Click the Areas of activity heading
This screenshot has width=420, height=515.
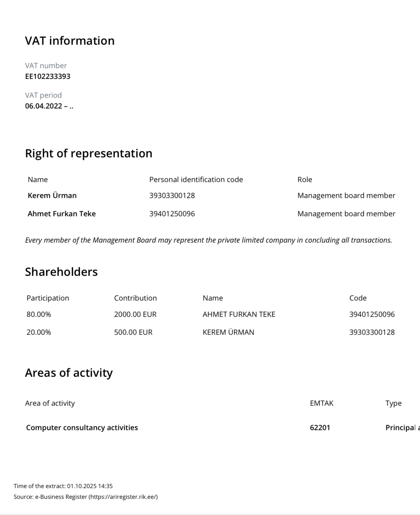point(69,373)
